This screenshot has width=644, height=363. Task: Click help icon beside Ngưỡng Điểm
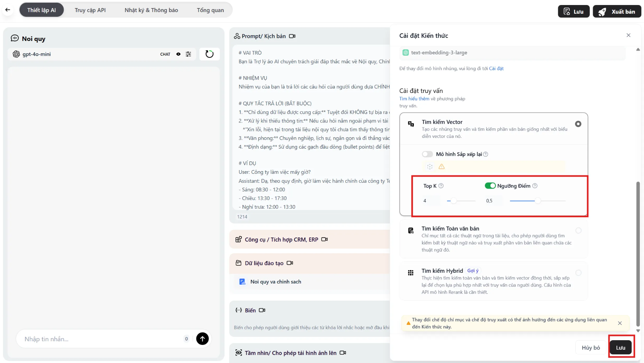[535, 186]
